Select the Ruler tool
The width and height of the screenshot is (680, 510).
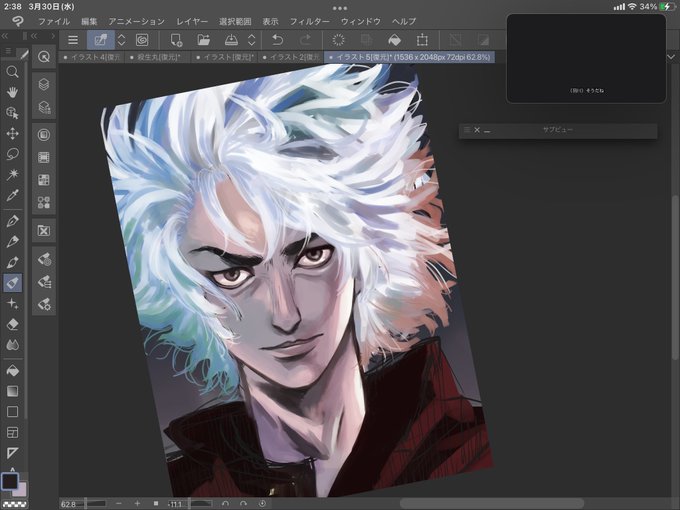pos(12,453)
